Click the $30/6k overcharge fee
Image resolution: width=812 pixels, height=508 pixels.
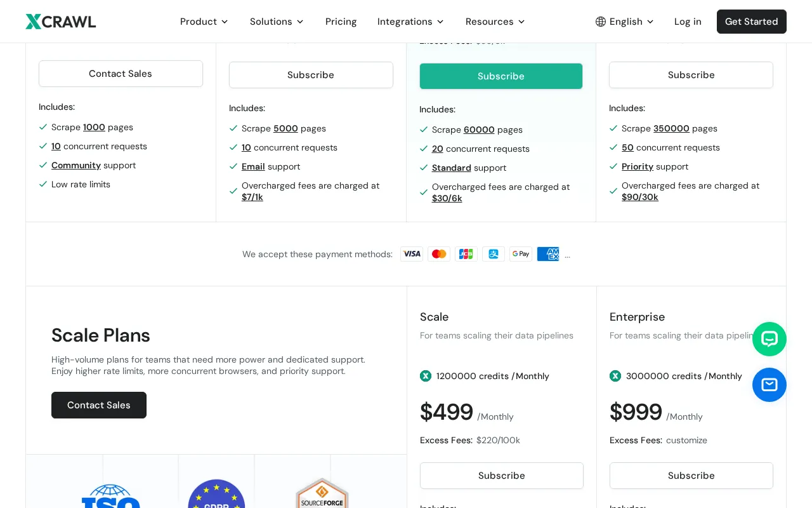click(x=447, y=198)
